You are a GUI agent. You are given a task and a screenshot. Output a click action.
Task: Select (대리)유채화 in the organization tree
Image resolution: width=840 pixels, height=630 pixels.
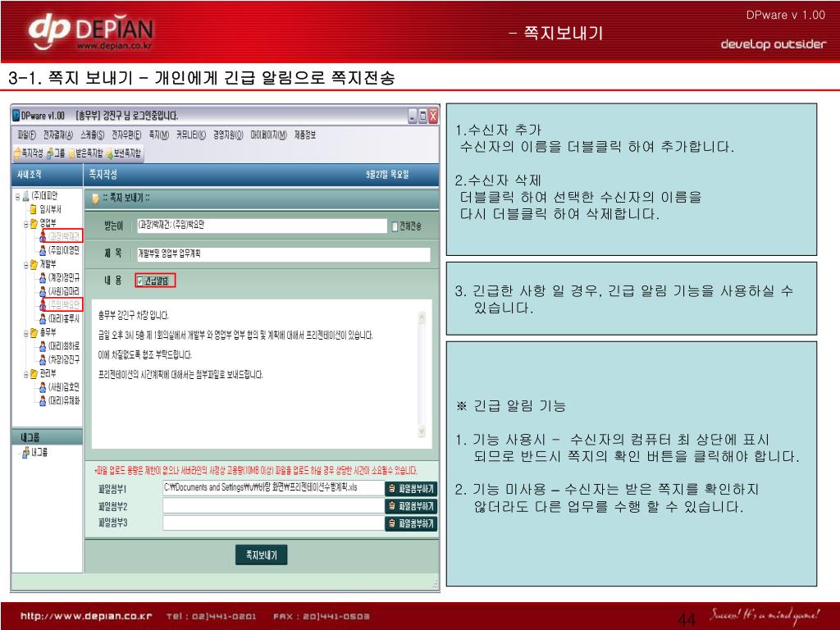64,400
